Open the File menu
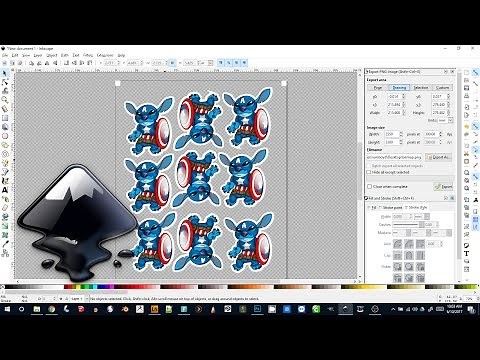This screenshot has width=480, height=360. 5,55
